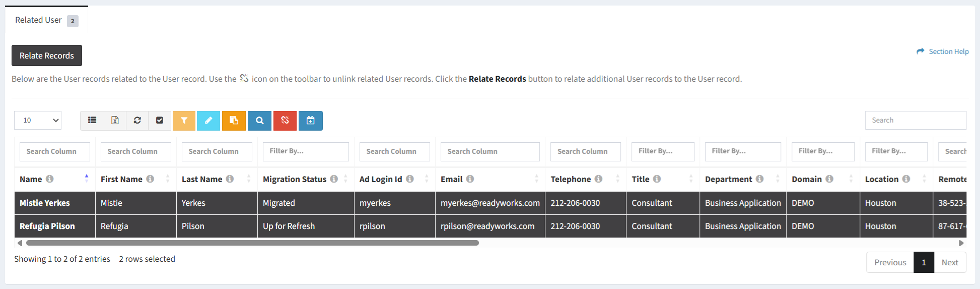Toggle the select all rows checkmark button
Screen dimensions: 980x289
pos(160,121)
